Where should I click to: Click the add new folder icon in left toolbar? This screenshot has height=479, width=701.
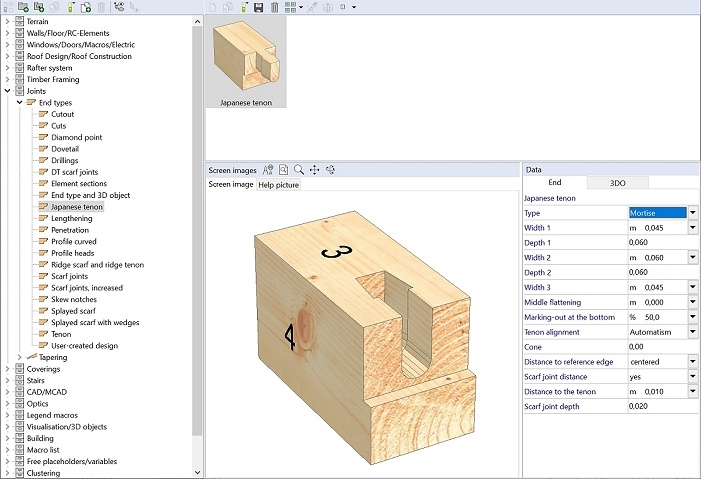(x=23, y=7)
